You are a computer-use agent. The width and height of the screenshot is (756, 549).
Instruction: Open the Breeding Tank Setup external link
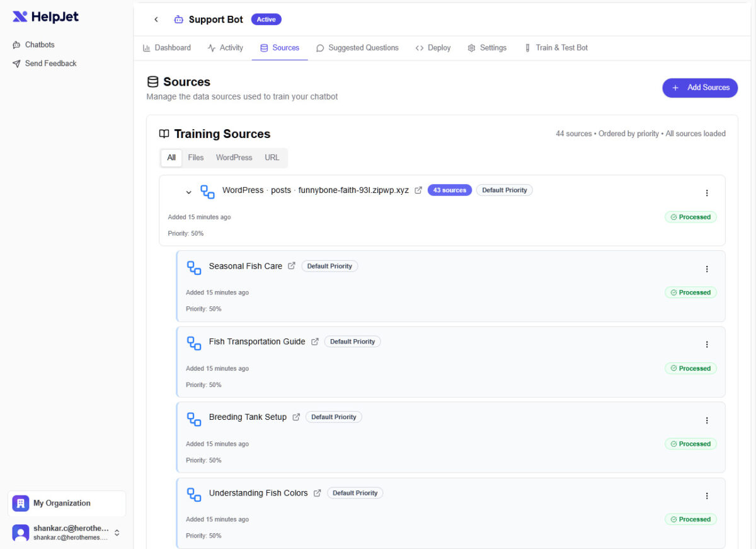(296, 417)
